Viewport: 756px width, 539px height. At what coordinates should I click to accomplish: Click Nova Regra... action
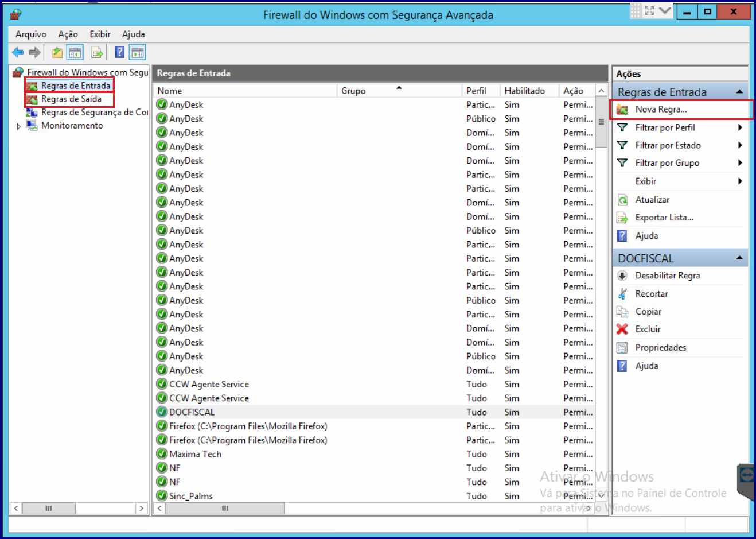tap(661, 109)
